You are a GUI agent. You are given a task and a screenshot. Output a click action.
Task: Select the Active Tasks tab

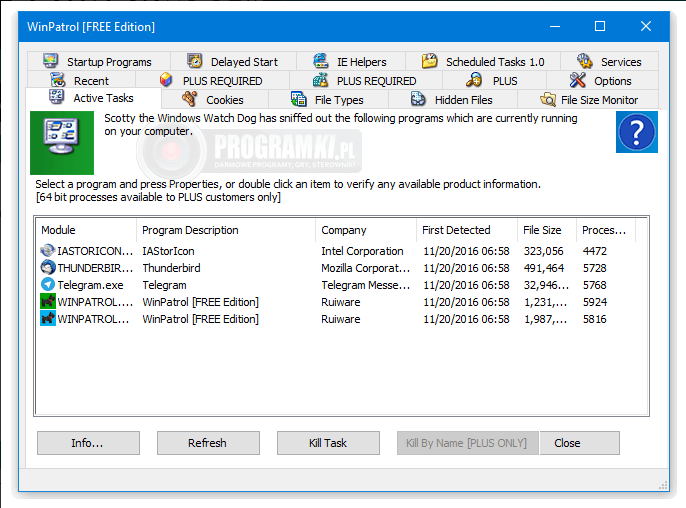pyautogui.click(x=94, y=98)
